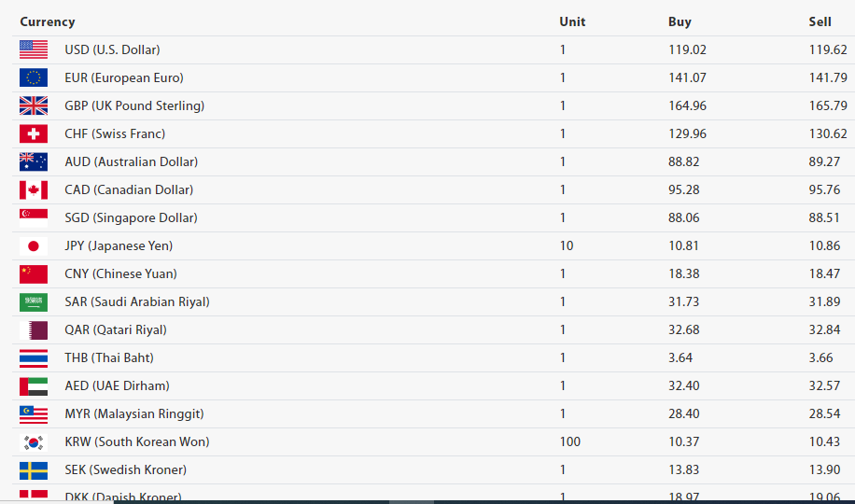
Task: Click the THB (Thai Baht) currency label
Action: pyautogui.click(x=109, y=357)
